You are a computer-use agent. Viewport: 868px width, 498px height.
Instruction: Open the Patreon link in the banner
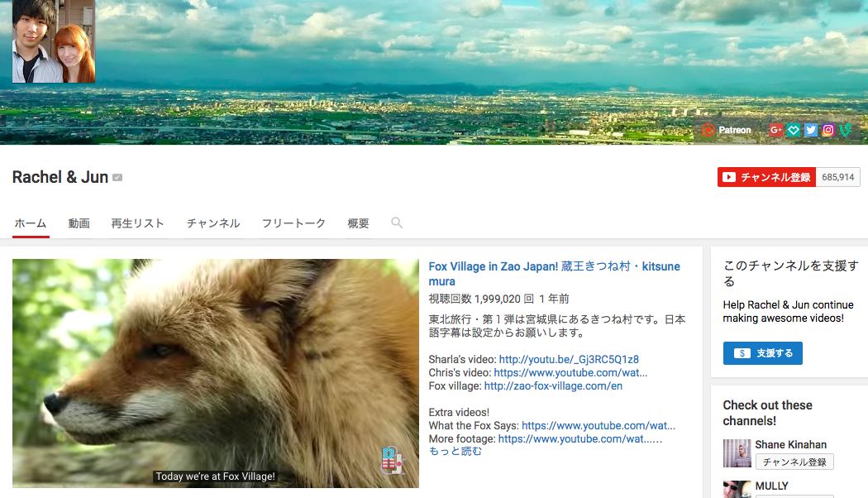coord(727,130)
